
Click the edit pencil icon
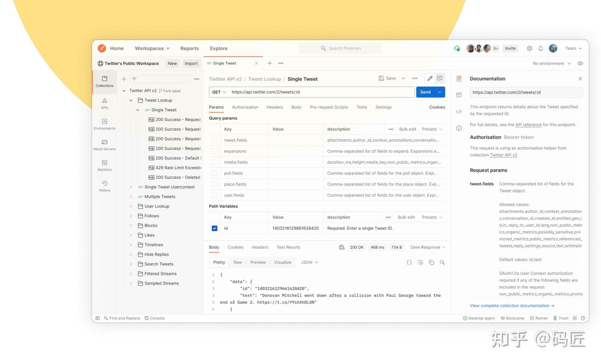pos(430,78)
